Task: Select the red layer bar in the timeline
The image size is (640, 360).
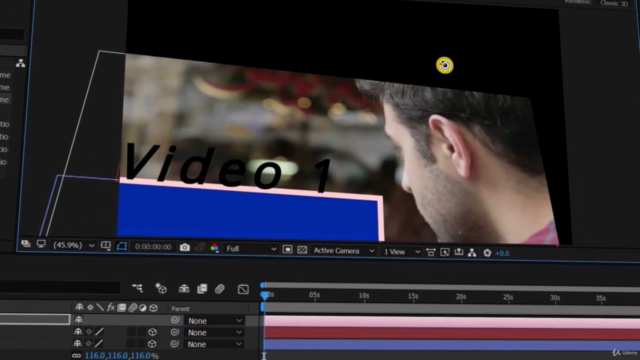Action: pyautogui.click(x=452, y=334)
